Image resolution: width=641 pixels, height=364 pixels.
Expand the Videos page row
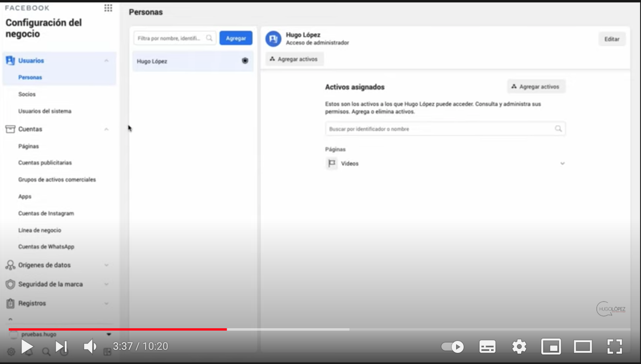click(x=562, y=164)
